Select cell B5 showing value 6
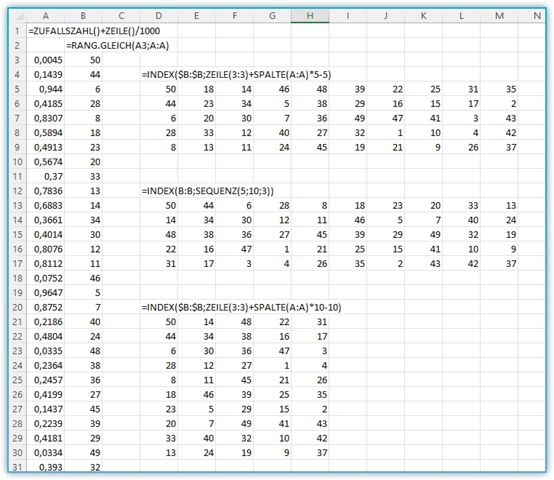This screenshot has width=554, height=480. tap(83, 89)
